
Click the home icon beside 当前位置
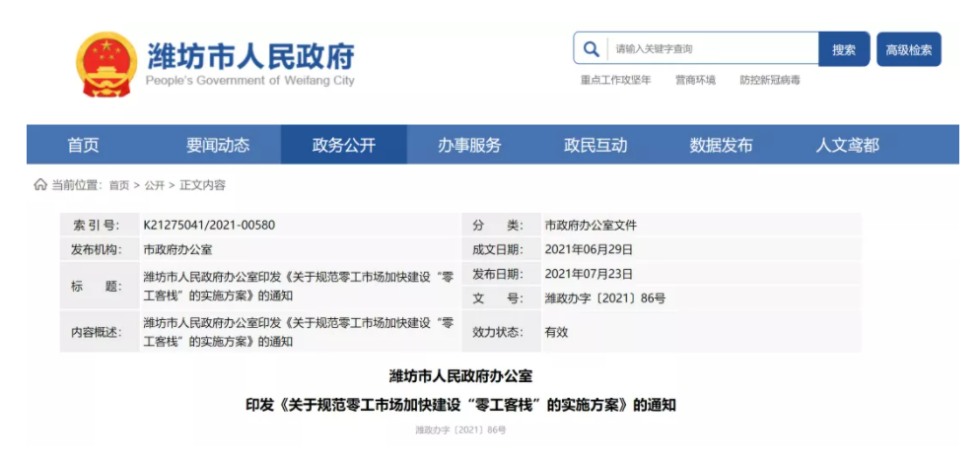40,184
